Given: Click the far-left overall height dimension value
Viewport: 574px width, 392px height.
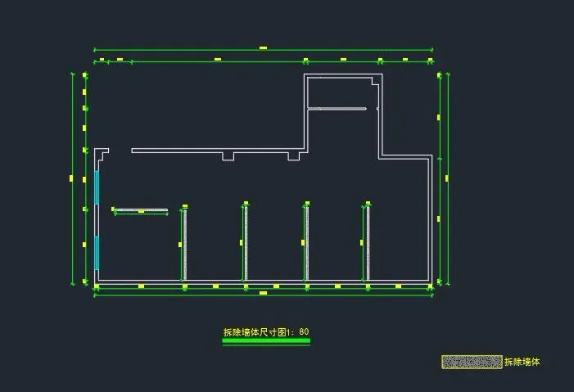Looking at the screenshot, I should [71, 178].
